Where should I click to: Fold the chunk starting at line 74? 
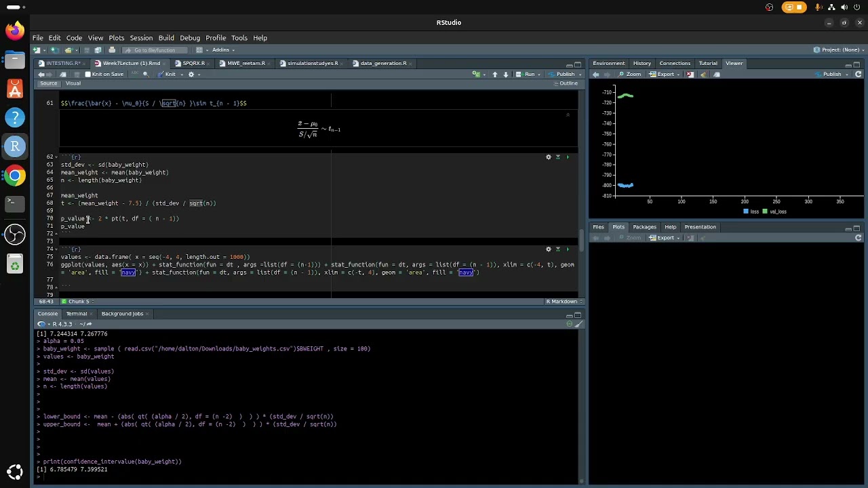56,249
